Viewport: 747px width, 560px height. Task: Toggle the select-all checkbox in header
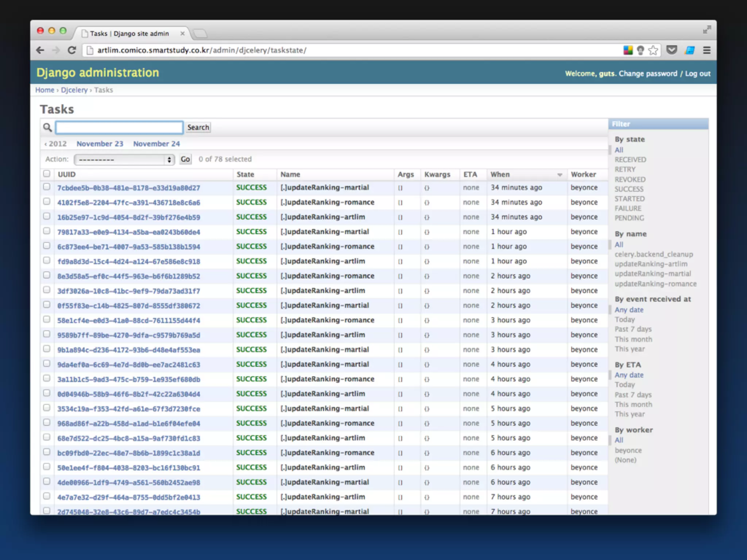47,174
